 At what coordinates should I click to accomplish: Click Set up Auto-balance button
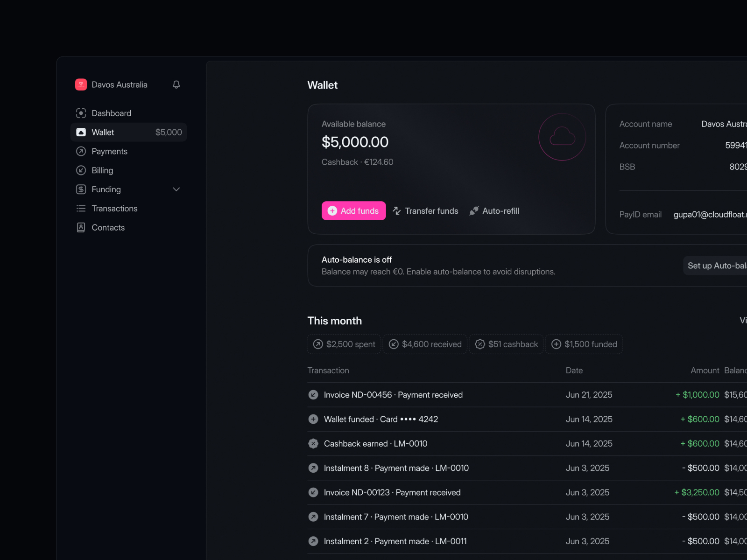[716, 266]
